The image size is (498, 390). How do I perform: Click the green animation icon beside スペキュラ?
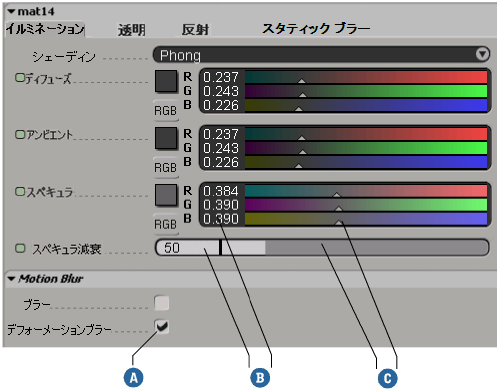click(x=20, y=191)
